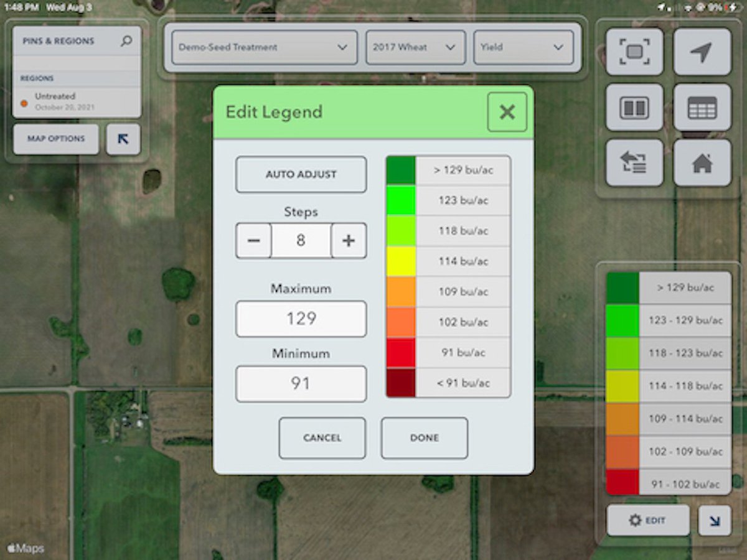Go to Home via house icon

702,163
